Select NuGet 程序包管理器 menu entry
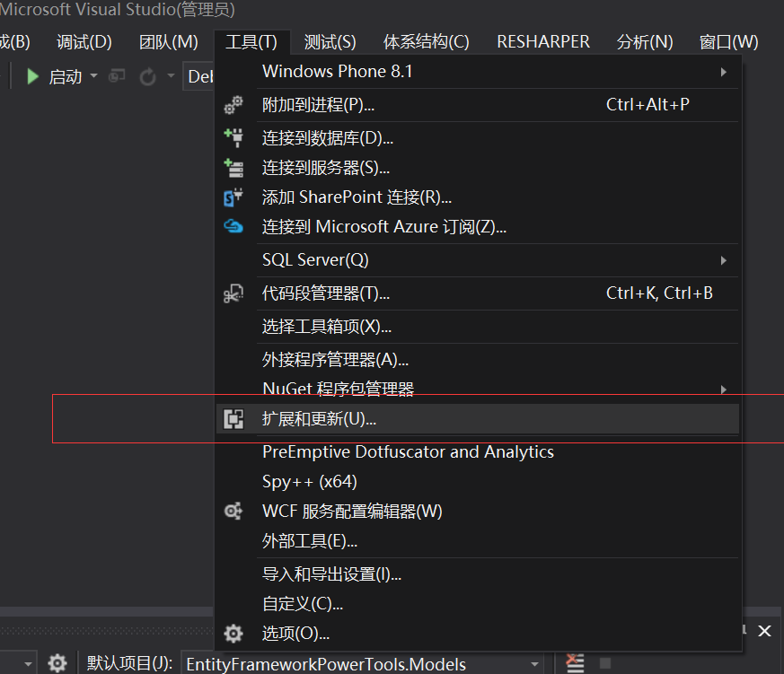Screen dimensions: 784x674 tap(478, 390)
